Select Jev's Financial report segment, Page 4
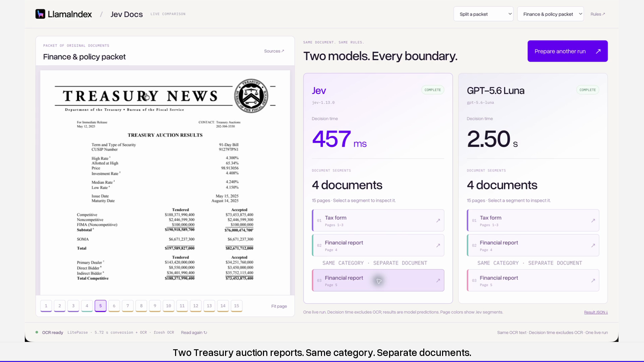This screenshot has width=644, height=362. [x=378, y=245]
